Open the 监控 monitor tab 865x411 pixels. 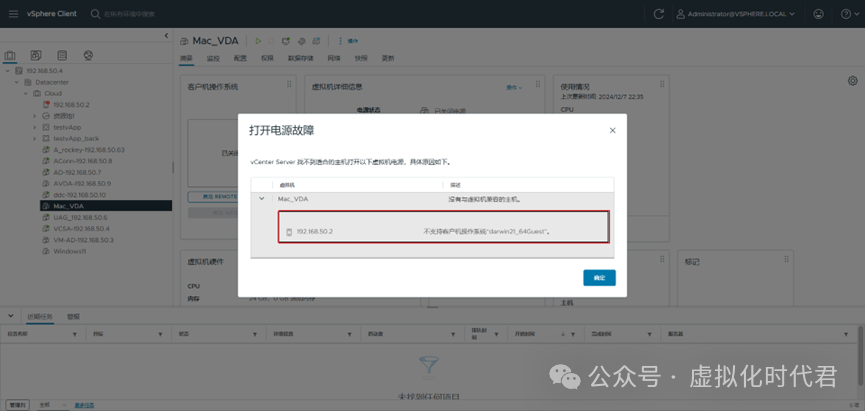(213, 58)
